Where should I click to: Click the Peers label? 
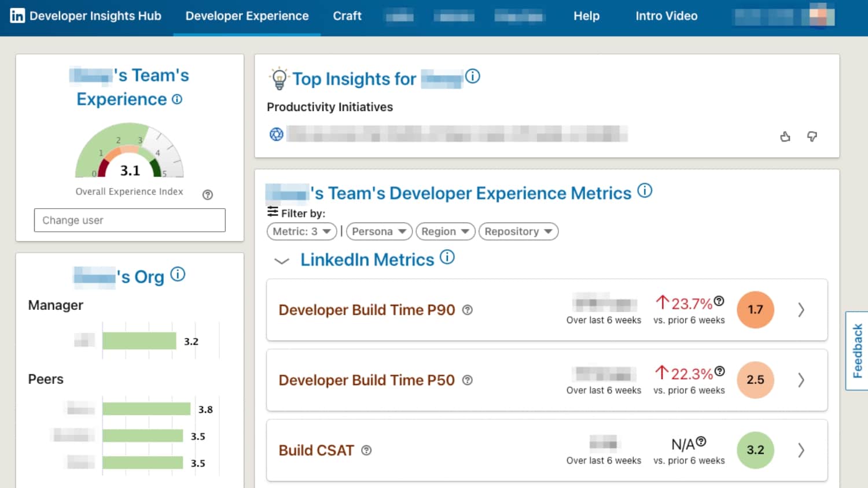46,379
